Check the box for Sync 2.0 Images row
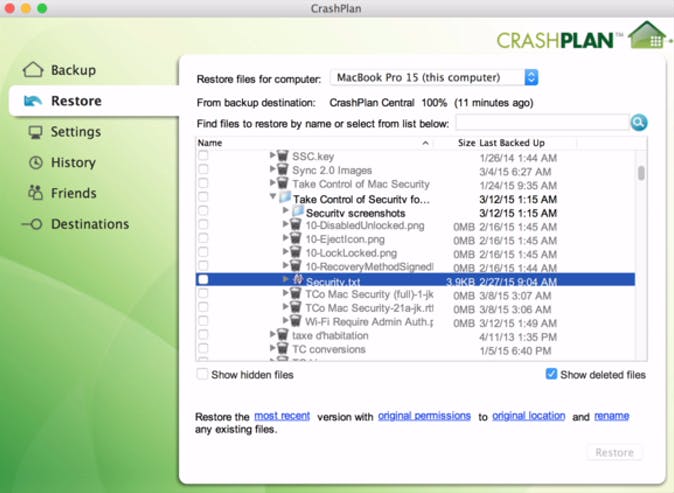 pyautogui.click(x=203, y=169)
